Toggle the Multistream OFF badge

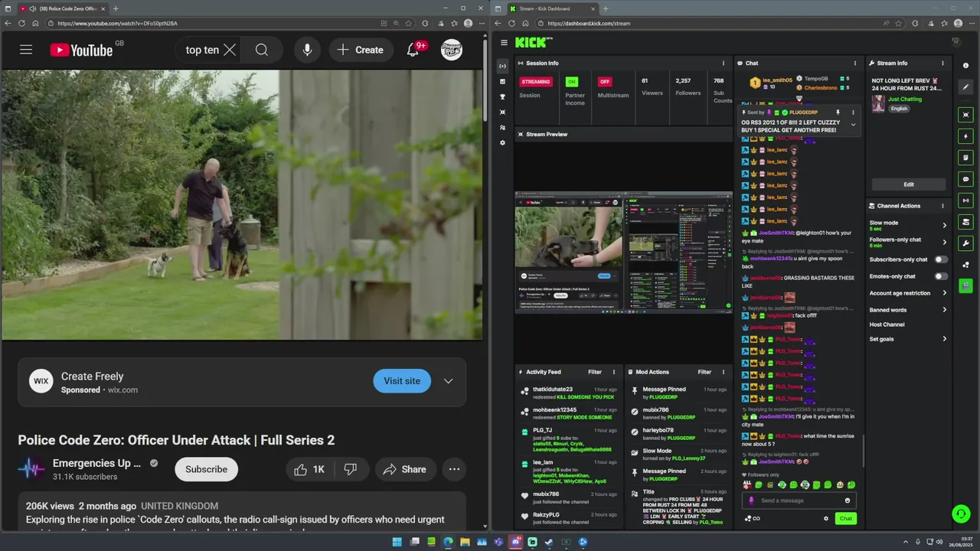[605, 82]
